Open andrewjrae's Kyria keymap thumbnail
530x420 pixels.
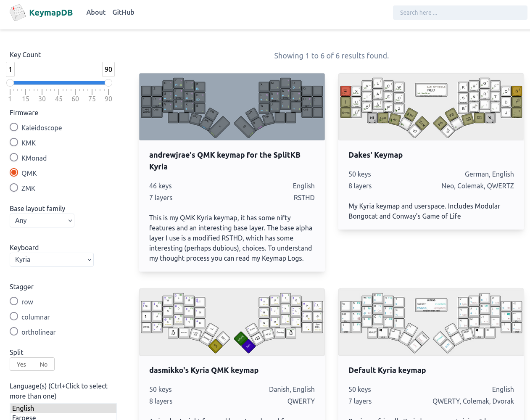tap(232, 107)
